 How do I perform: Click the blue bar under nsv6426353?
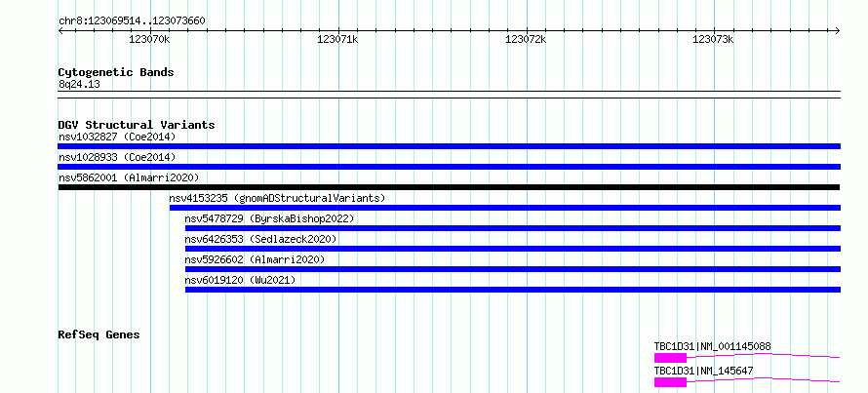click(x=513, y=249)
